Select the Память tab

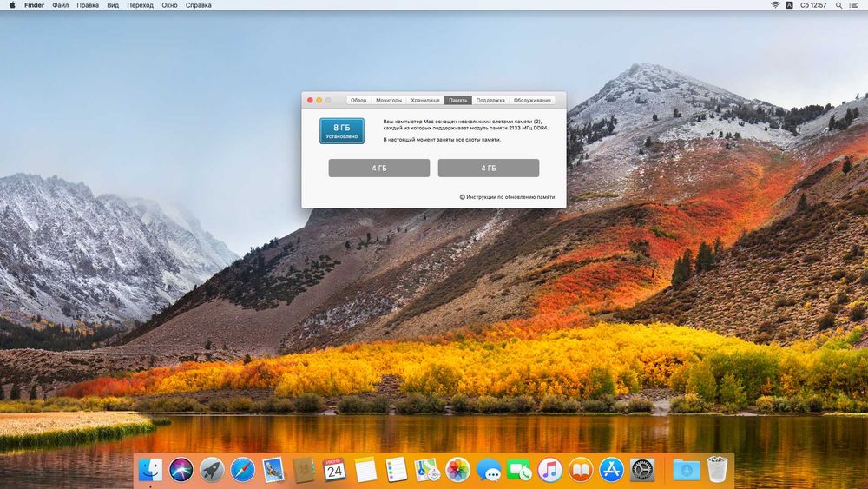[457, 100]
